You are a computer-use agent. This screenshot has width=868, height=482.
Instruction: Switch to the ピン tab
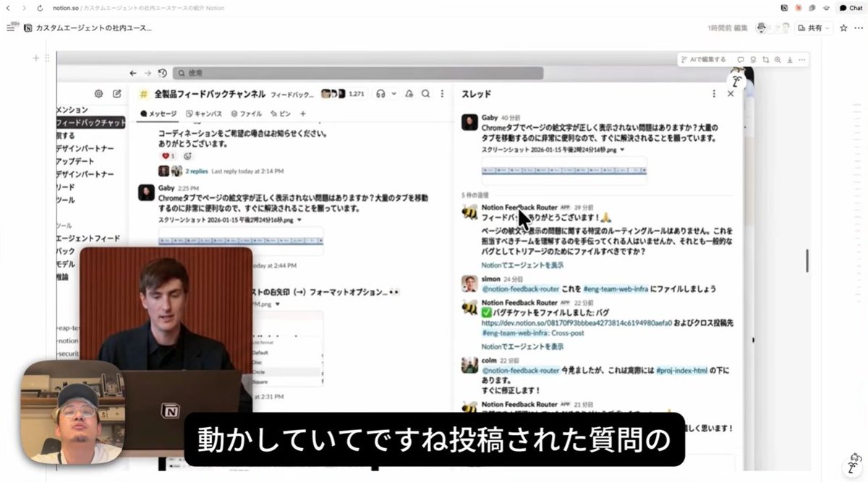pos(281,113)
